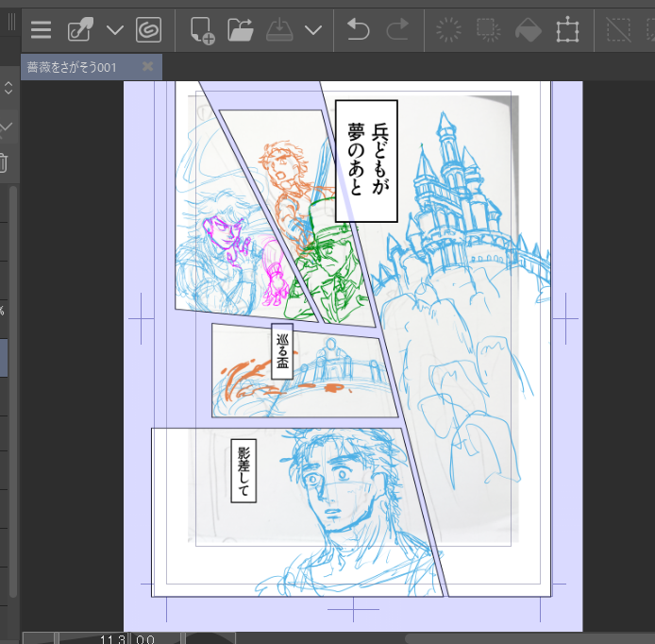Undo the last action
The image size is (655, 644).
coord(358,29)
